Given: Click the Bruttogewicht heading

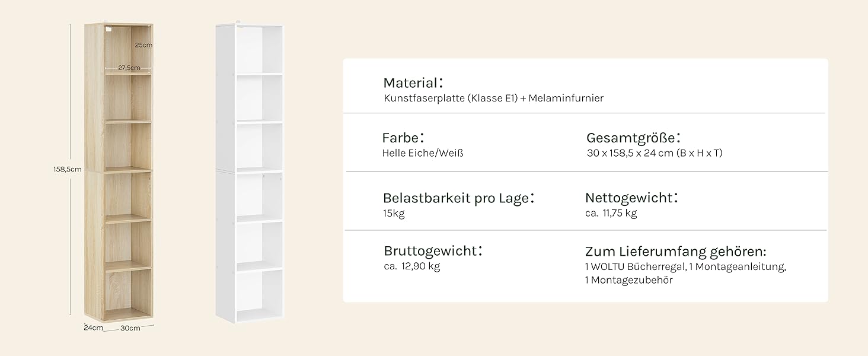Looking at the screenshot, I should pyautogui.click(x=433, y=251).
